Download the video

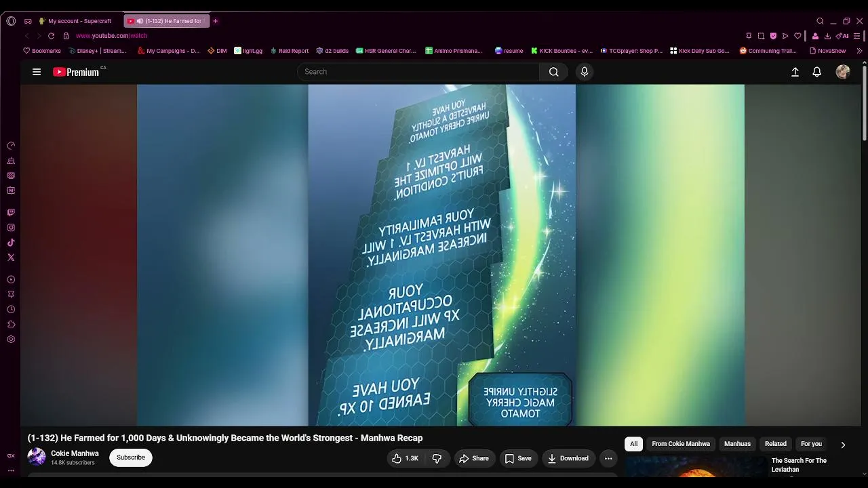click(x=568, y=458)
